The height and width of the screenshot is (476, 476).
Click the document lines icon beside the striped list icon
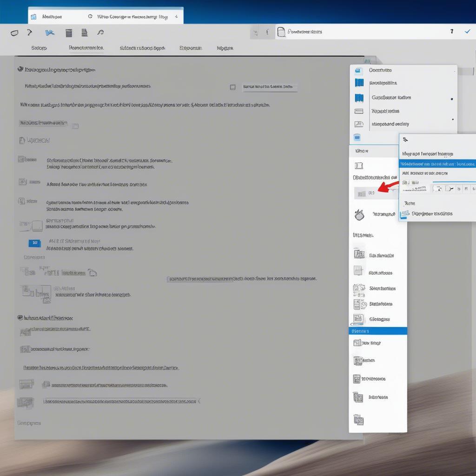tap(85, 33)
